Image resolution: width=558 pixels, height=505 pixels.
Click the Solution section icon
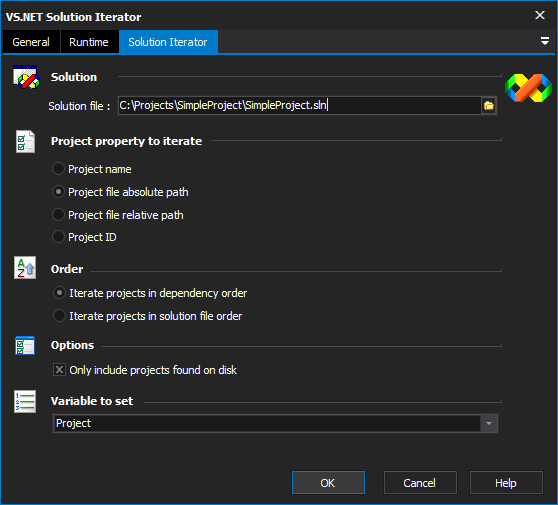(26, 77)
